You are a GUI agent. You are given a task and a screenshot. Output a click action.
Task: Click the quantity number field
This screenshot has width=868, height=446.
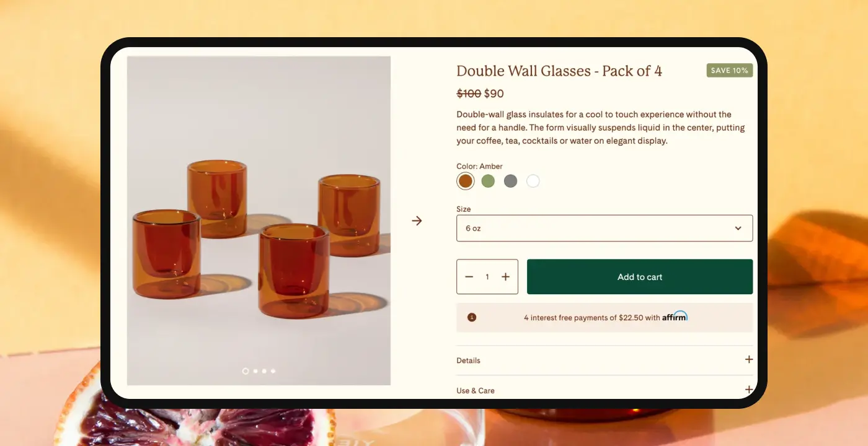tap(487, 277)
